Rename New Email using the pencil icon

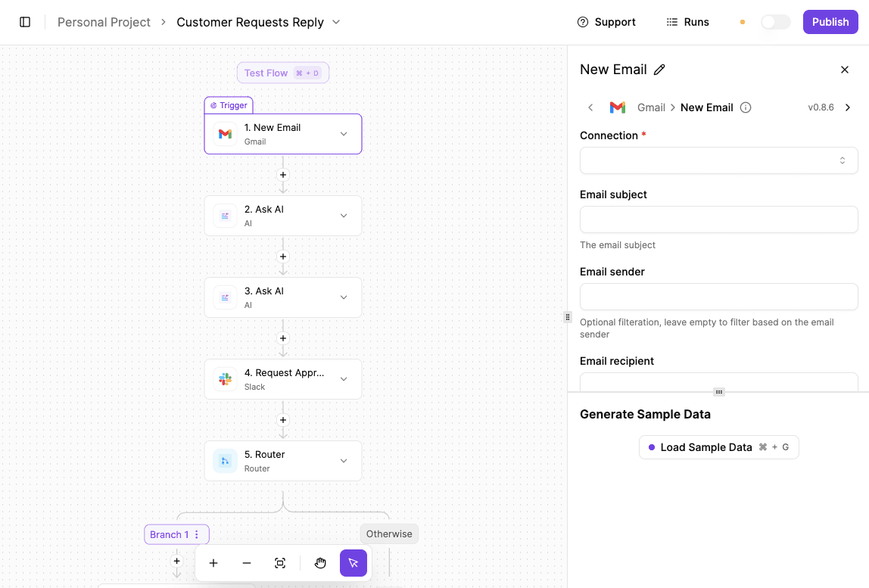[x=659, y=69]
